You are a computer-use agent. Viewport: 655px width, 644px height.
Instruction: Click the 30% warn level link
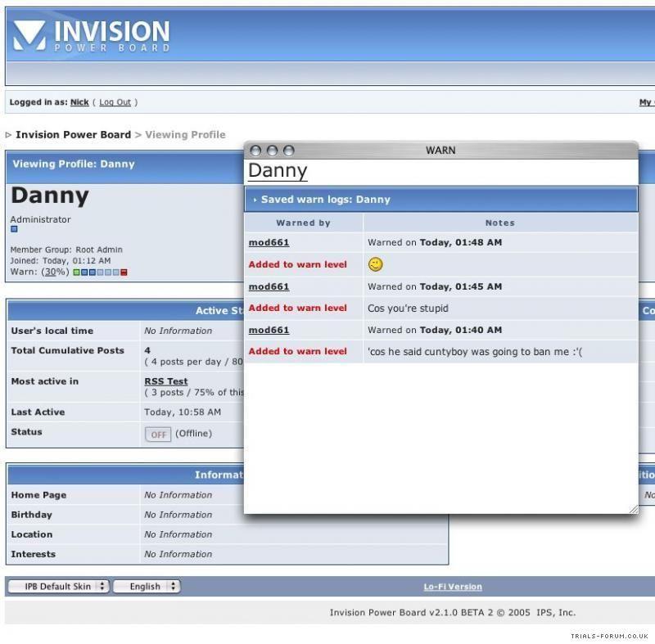point(50,272)
